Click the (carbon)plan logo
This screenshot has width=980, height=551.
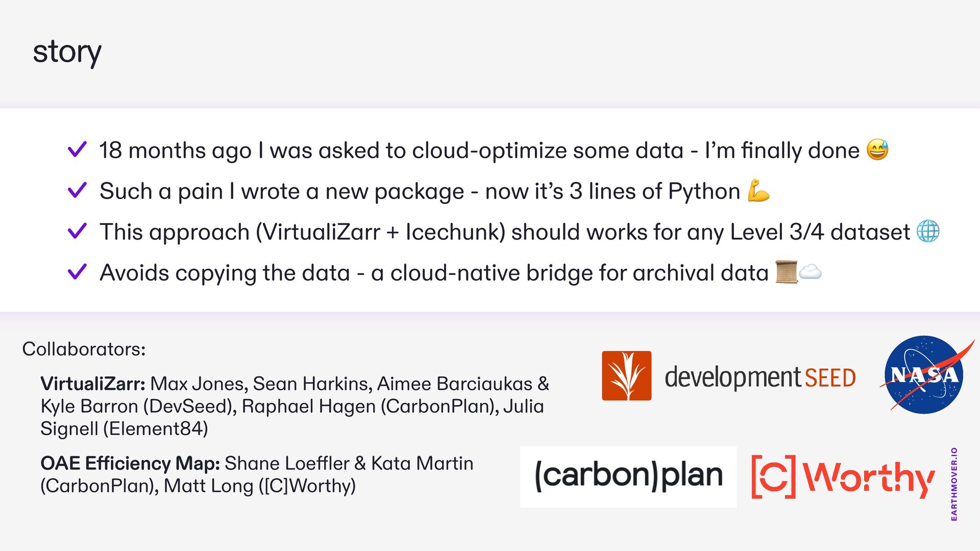tap(628, 477)
